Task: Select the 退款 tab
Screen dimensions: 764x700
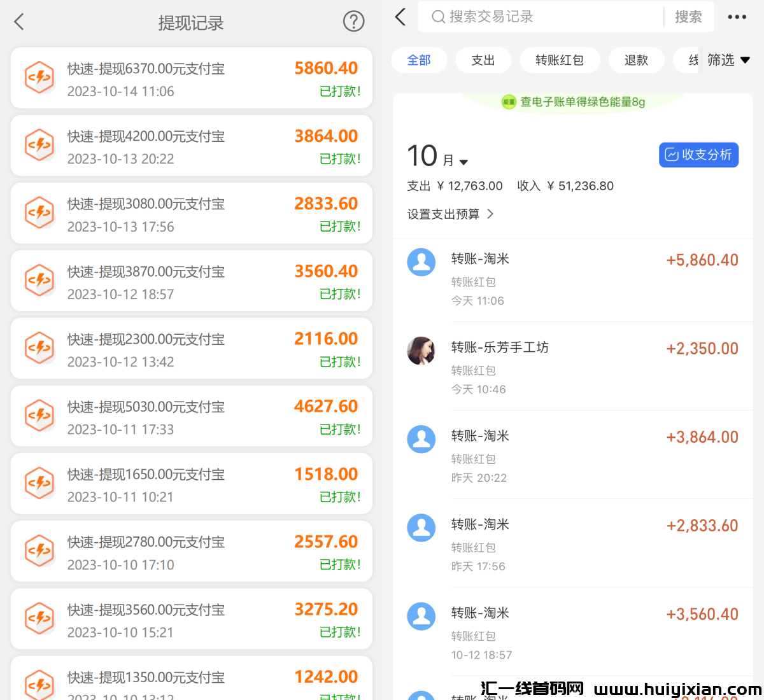Action: 636,60
